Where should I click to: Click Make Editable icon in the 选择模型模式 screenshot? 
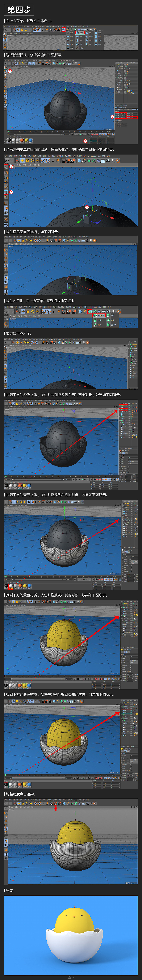point(5,67)
